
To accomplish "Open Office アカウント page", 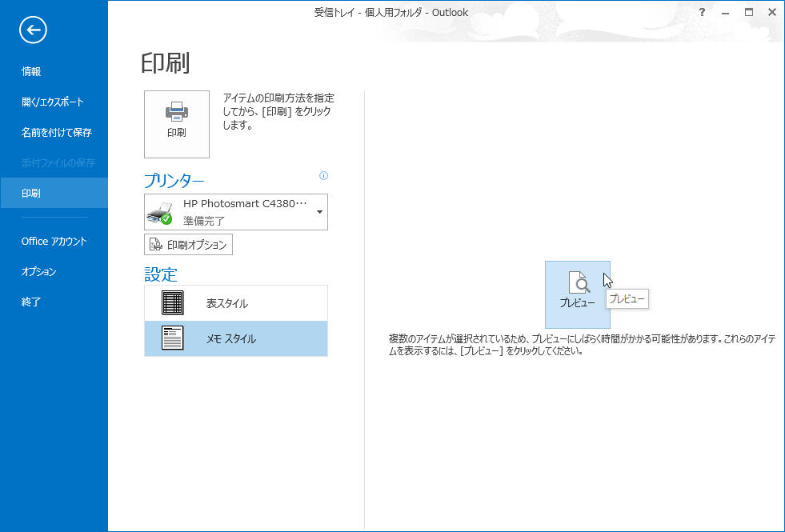I will (x=54, y=242).
